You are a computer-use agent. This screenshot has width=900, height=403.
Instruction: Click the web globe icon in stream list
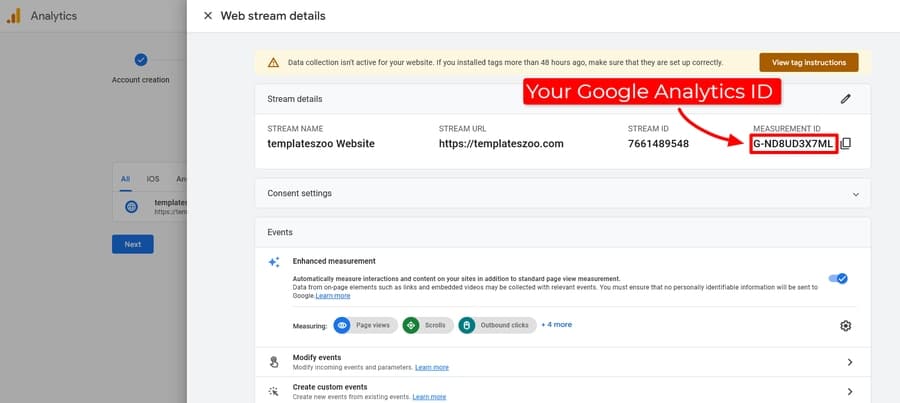tap(131, 207)
